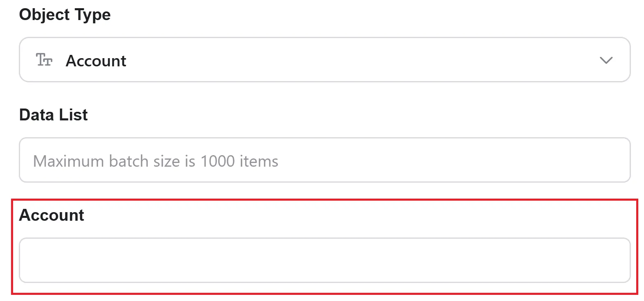
Task: Expand the Object Type chevron arrow
Action: 606,60
